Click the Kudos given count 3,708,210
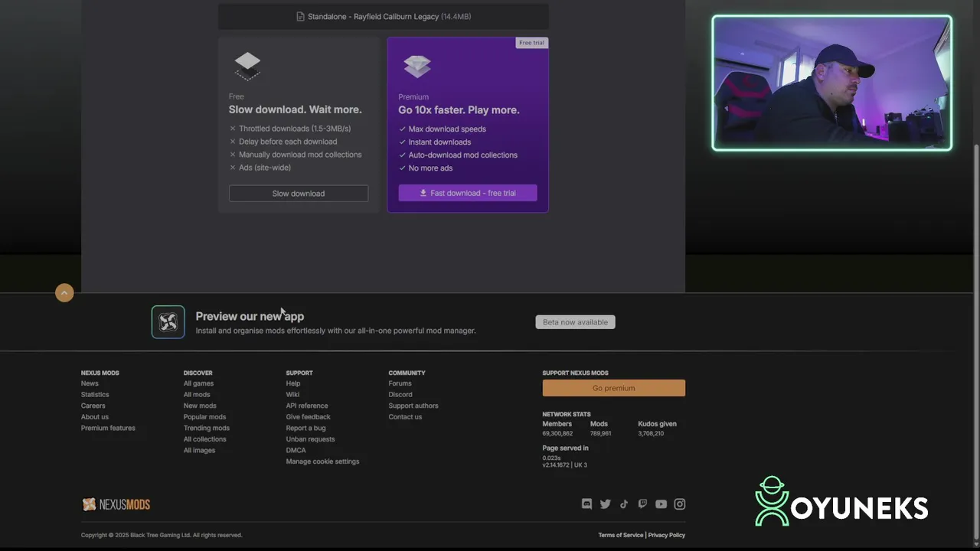The image size is (980, 551). (x=651, y=433)
